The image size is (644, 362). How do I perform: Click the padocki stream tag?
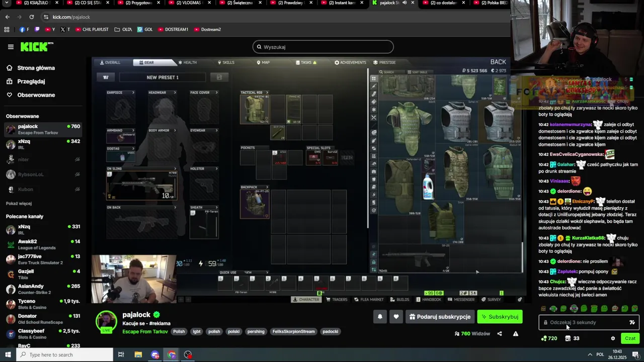click(x=331, y=332)
